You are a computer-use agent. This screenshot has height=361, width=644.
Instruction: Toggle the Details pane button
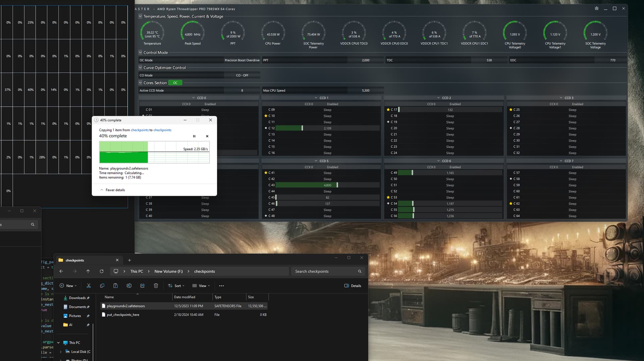point(353,286)
